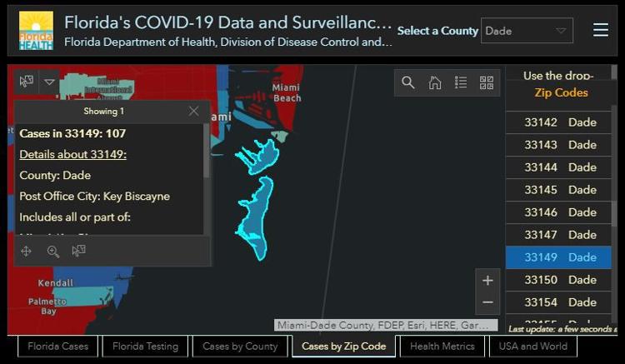Open the Select a County dropdown
Image resolution: width=625 pixels, height=364 pixels.
(x=527, y=31)
